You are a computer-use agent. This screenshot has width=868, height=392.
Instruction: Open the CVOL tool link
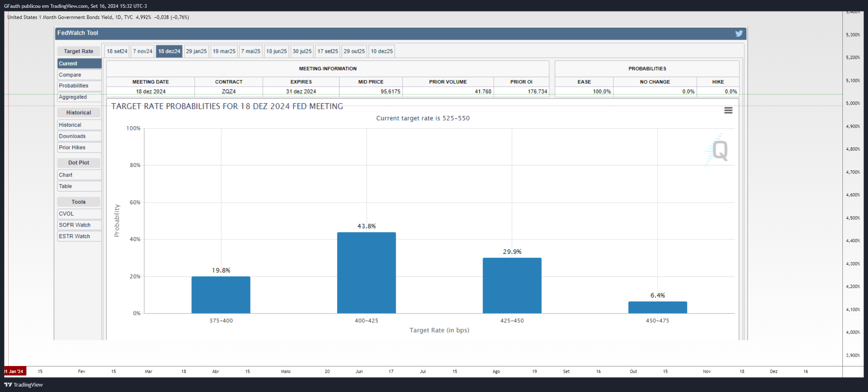(x=79, y=214)
